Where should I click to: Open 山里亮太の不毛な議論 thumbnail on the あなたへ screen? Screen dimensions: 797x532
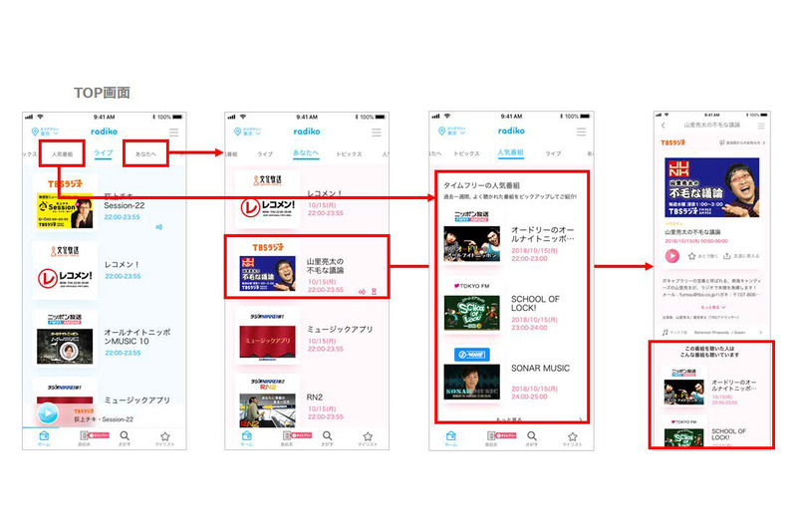(x=267, y=273)
